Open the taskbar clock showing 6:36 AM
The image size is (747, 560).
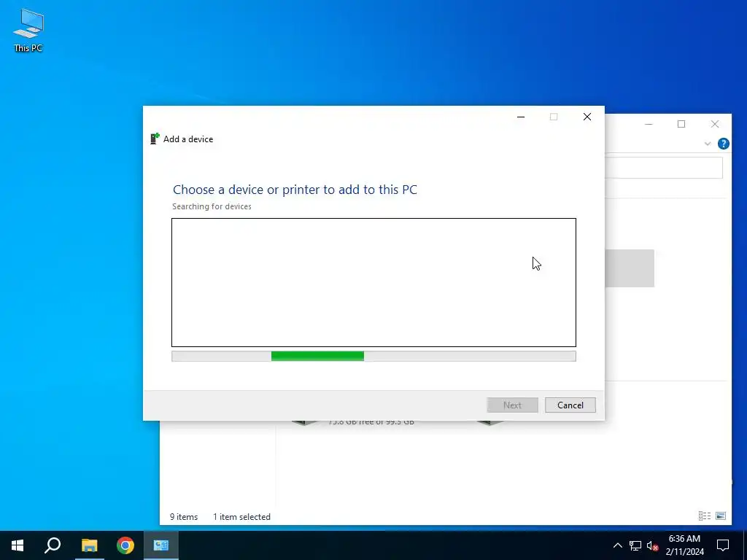[684, 545]
